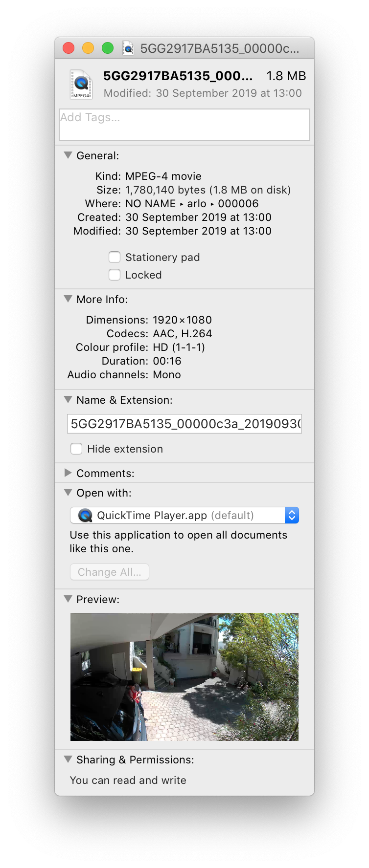Collapse the More Info section
Screen dimensions: 369x868
click(x=68, y=299)
